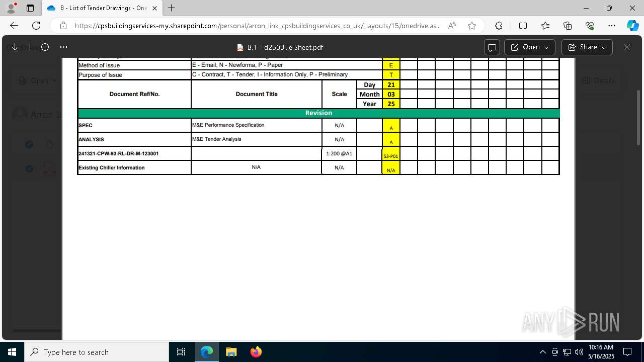Screen dimensions: 644x362
Task: Add this page to favorites star
Action: click(x=472, y=26)
